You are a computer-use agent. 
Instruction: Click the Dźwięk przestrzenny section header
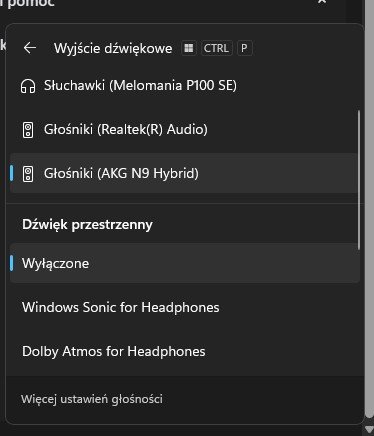pyautogui.click(x=87, y=225)
